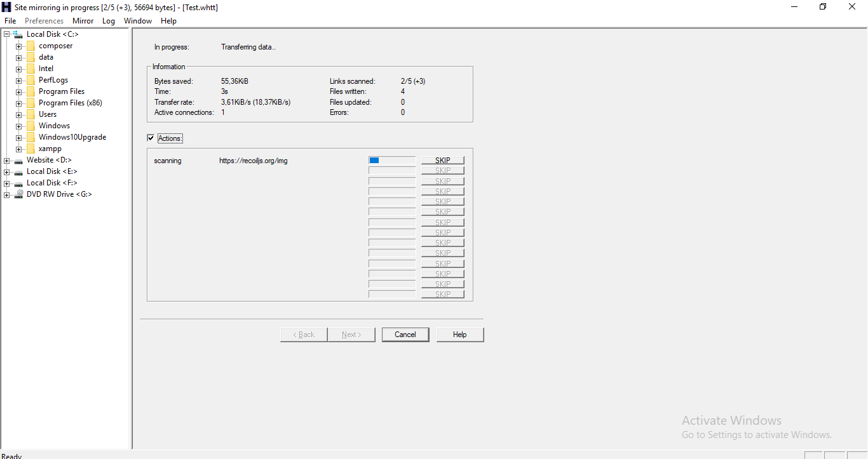This screenshot has height=459, width=868.
Task: Expand the xampp folder node
Action: click(x=19, y=149)
